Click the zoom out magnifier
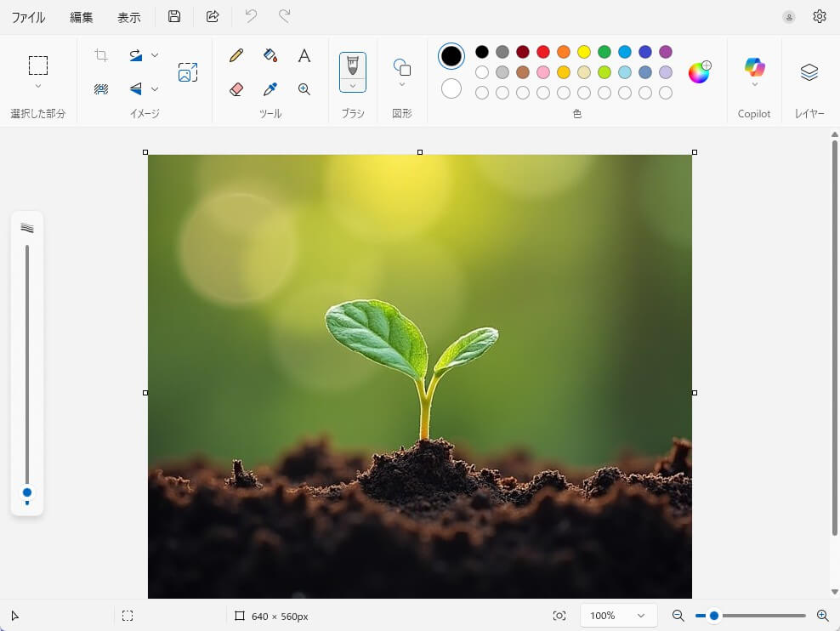Viewport: 840px width, 631px height. click(678, 616)
